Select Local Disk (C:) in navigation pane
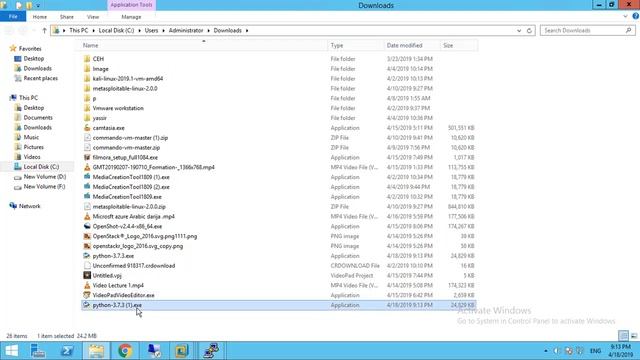The width and height of the screenshot is (640, 360). point(41,167)
